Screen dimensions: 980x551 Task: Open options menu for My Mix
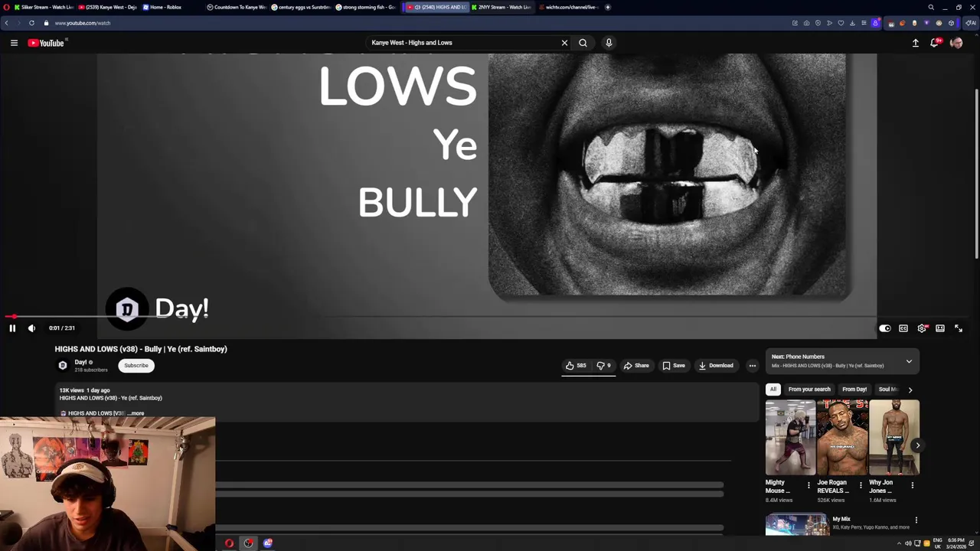point(916,520)
